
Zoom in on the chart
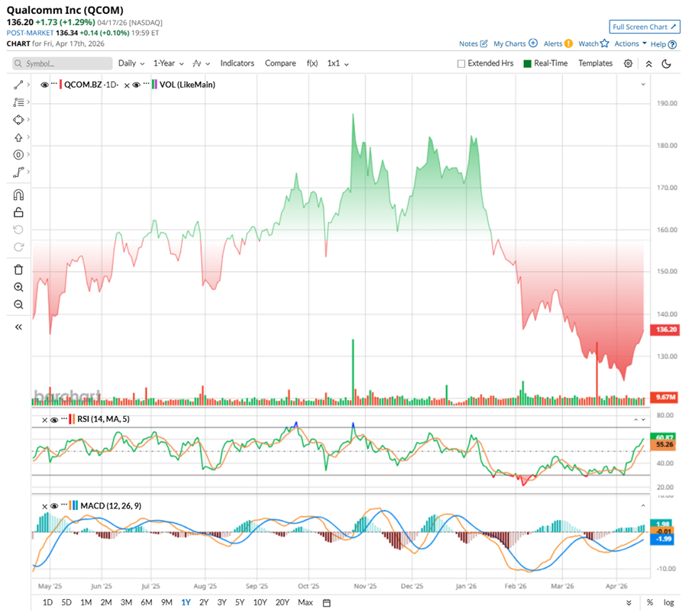18,287
